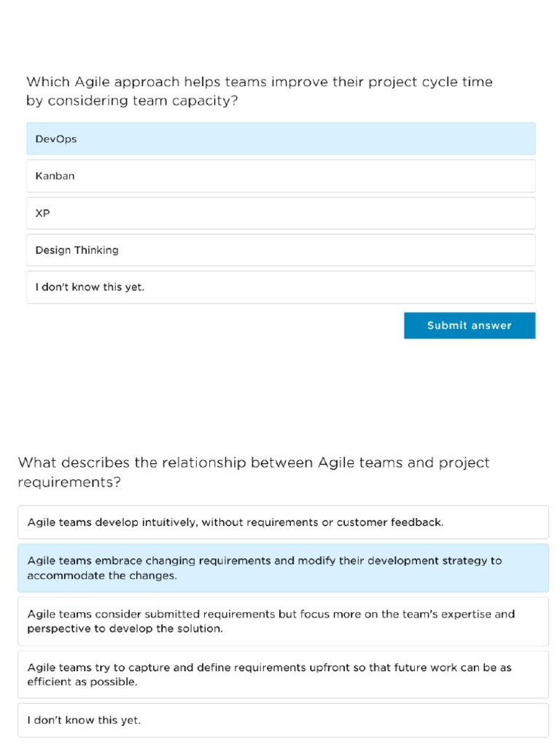Select the DevOps answer option
This screenshot has width=560, height=747.
(281, 139)
